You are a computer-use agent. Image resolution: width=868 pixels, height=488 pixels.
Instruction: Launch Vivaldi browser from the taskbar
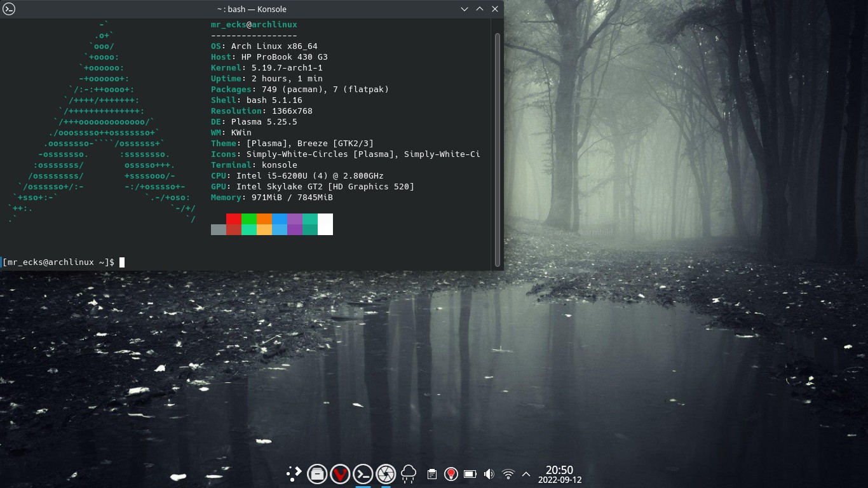340,473
